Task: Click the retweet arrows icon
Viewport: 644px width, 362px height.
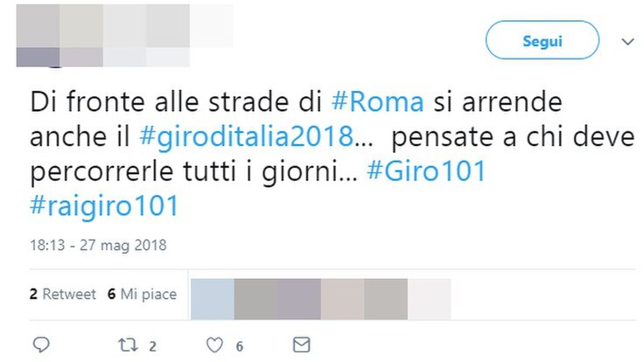Action: 128,345
